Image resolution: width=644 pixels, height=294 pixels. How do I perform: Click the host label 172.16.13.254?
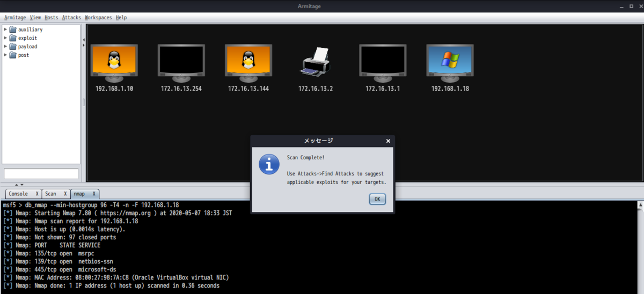point(181,89)
